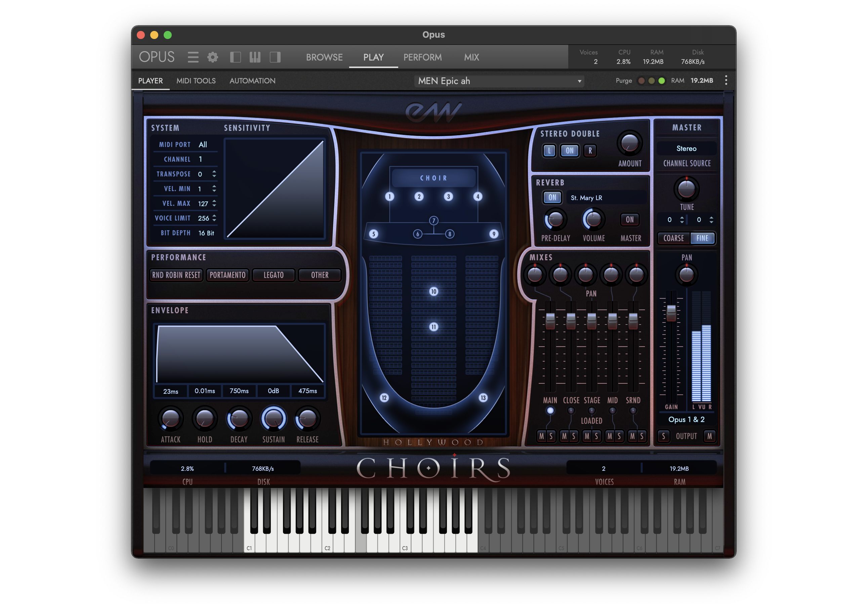Load the Close mic mix indicator
This screenshot has width=868, height=608.
(x=571, y=411)
